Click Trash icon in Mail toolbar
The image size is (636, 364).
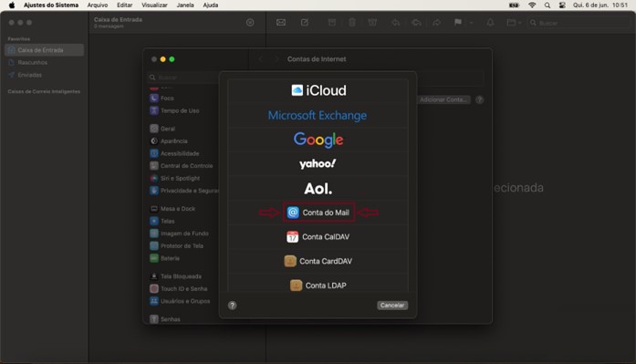pyautogui.click(x=352, y=23)
